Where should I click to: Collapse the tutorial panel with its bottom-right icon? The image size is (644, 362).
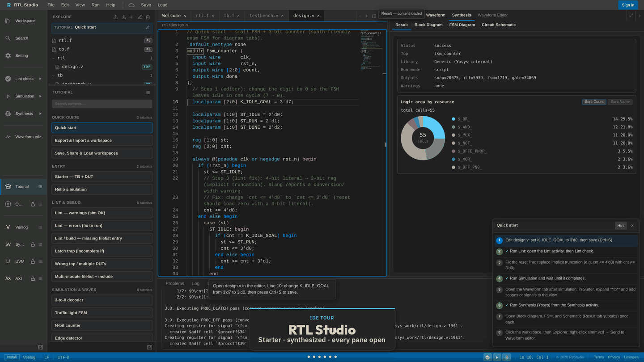coord(150,347)
